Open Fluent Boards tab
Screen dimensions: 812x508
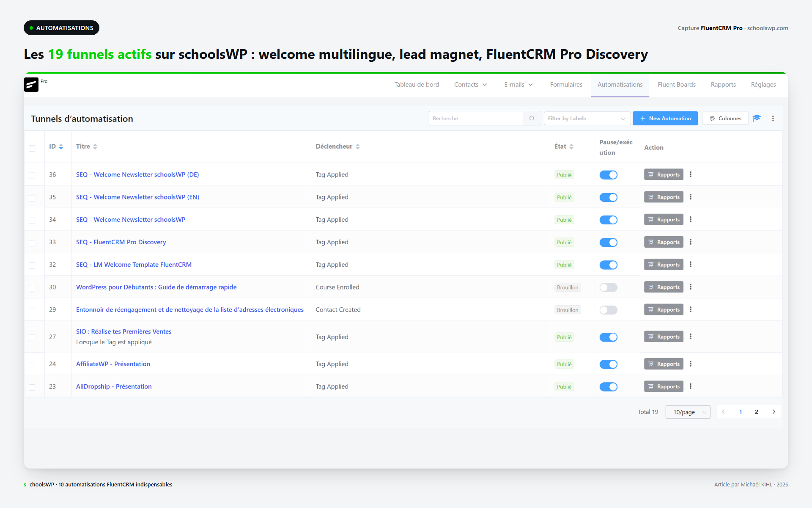(x=676, y=85)
